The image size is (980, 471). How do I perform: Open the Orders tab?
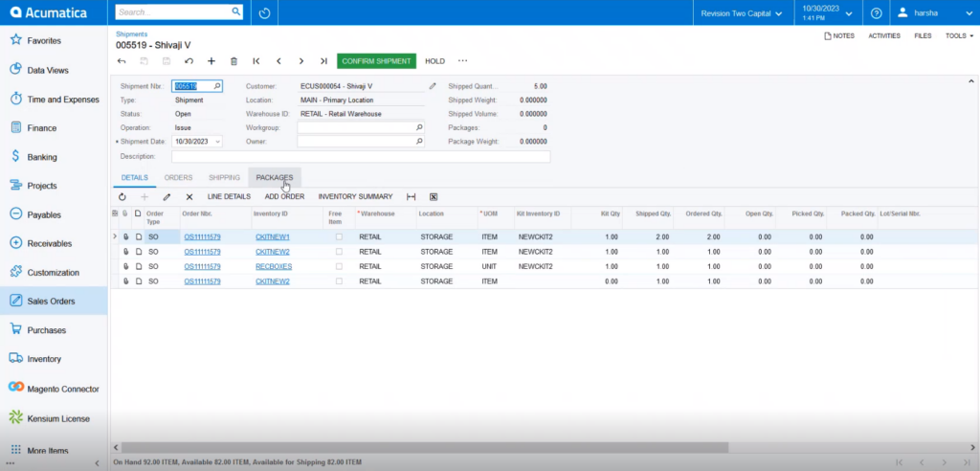click(x=178, y=178)
